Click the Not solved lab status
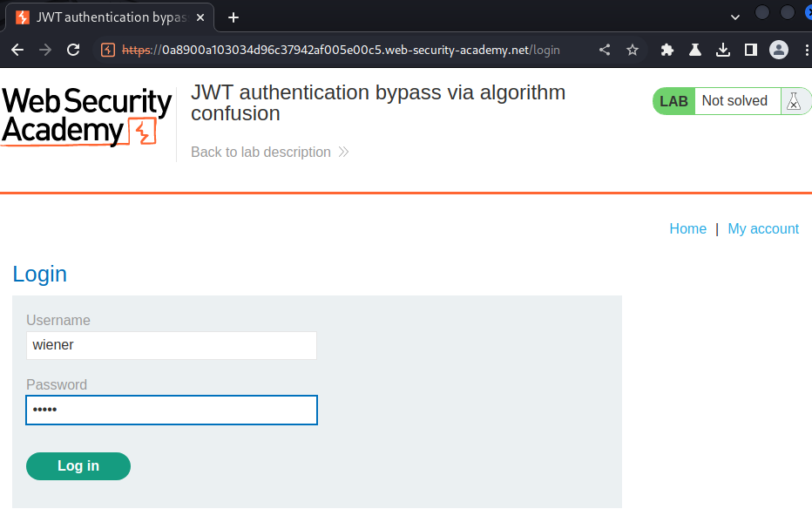This screenshot has width=812, height=509. [x=734, y=101]
